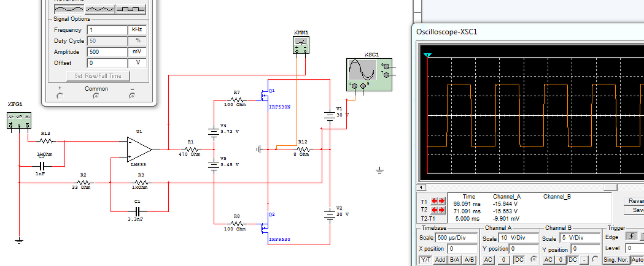Choose the triangle waveform button
Viewport: 644px width, 266px height.
pos(100,9)
